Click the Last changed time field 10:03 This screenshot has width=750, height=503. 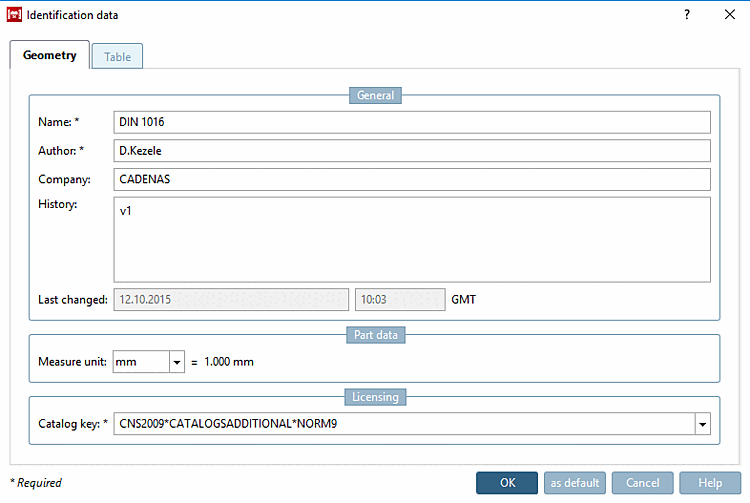(400, 299)
